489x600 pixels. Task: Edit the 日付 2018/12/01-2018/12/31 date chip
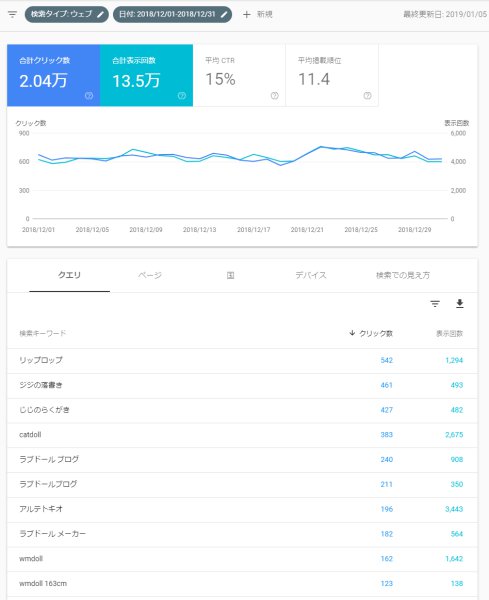click(x=172, y=15)
